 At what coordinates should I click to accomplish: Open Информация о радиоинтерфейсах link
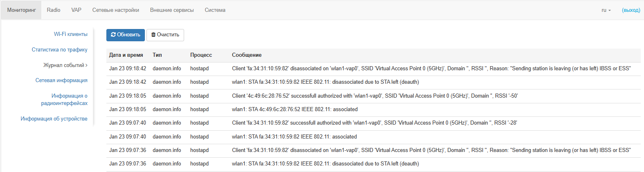[65, 100]
